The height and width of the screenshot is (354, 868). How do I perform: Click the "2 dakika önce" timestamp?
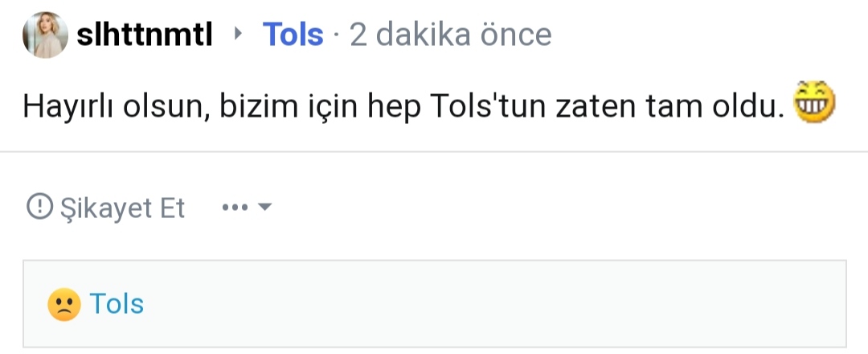coord(450,35)
